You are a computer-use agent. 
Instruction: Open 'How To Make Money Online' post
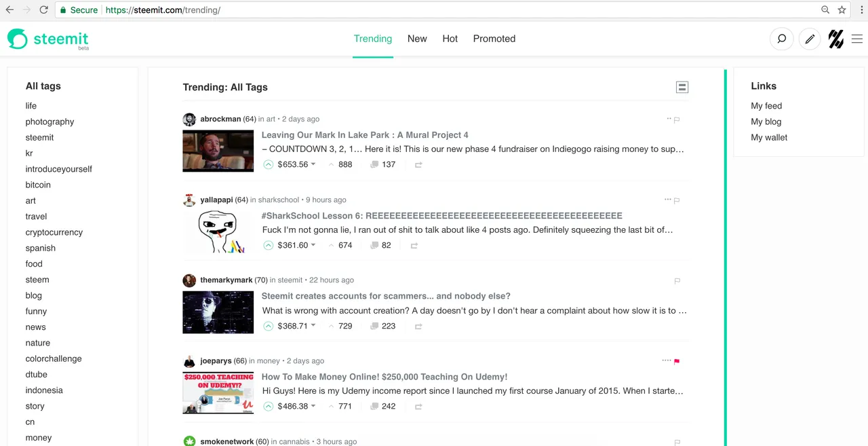384,377
